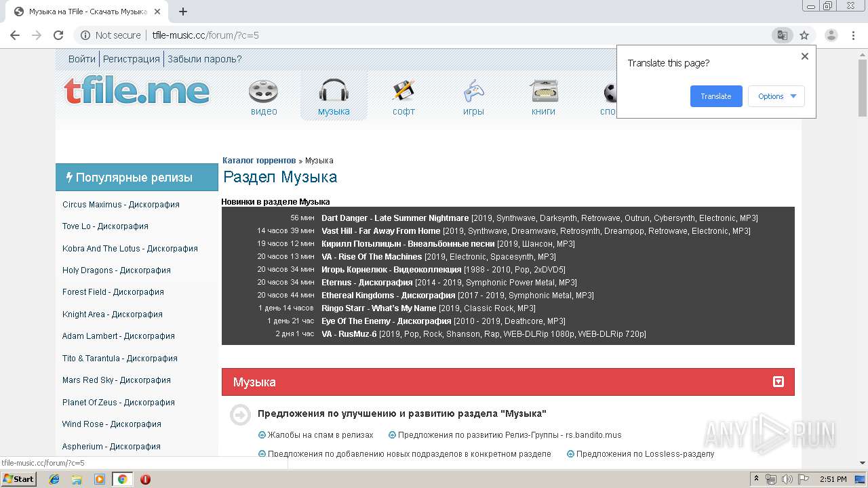Image resolution: width=868 pixels, height=488 pixels.
Task: Open Ethereal Kingdoms - Дискография release
Action: coord(389,296)
